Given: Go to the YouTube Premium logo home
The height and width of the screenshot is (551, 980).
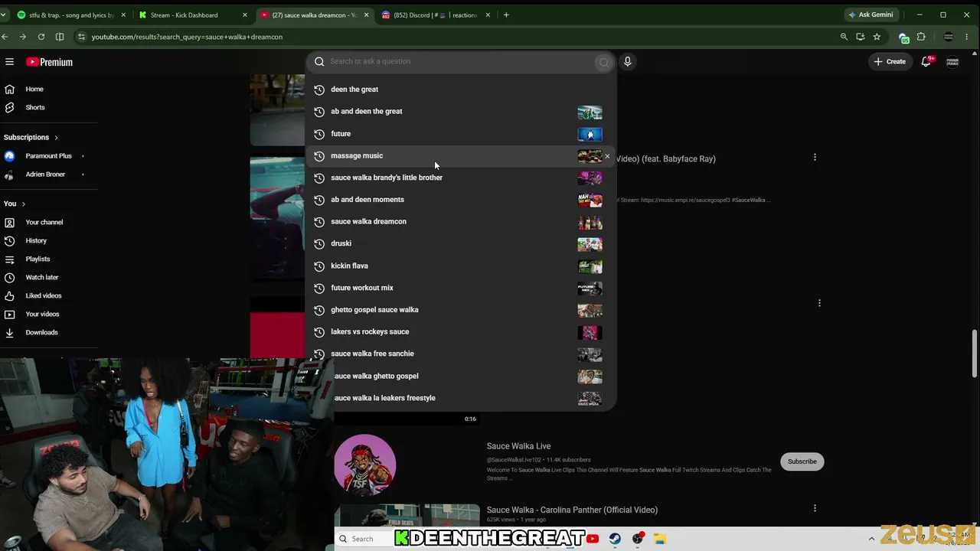Looking at the screenshot, I should [x=49, y=62].
